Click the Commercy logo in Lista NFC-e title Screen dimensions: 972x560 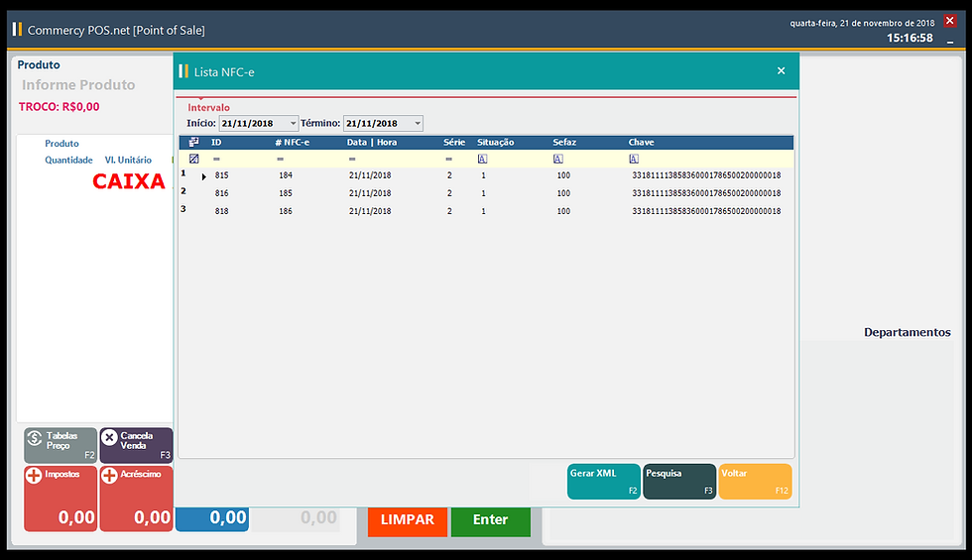[182, 71]
